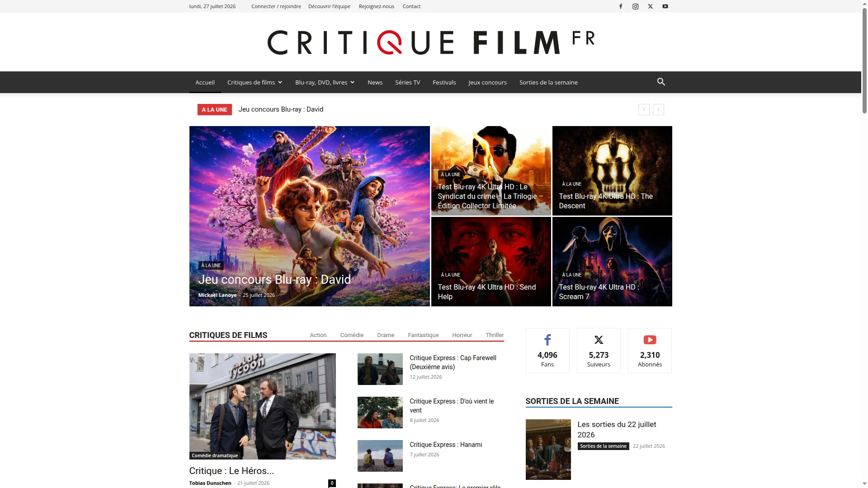Open the Festivals menu item
Image resolution: width=868 pixels, height=488 pixels.
coord(444,82)
